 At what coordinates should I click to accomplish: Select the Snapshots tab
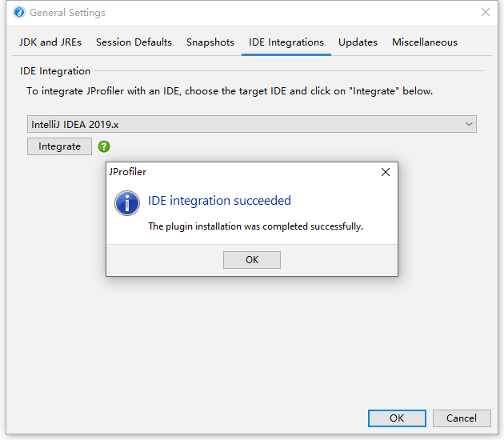coord(210,42)
